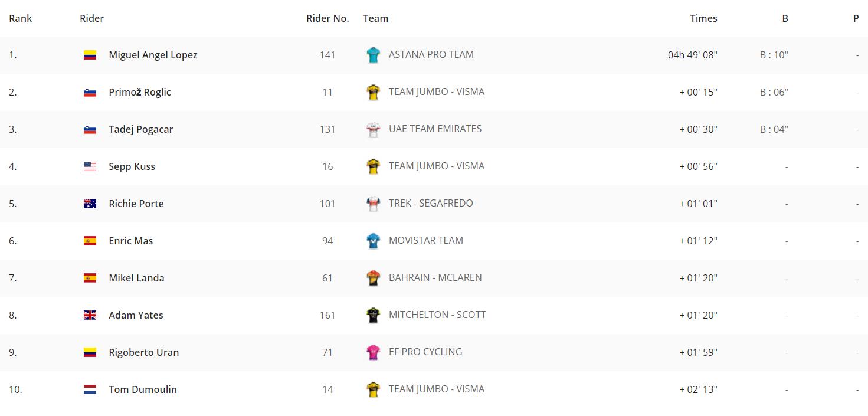This screenshot has height=416, width=868.
Task: Click the UAE Team Emirates jersey icon
Action: pyautogui.click(x=373, y=129)
